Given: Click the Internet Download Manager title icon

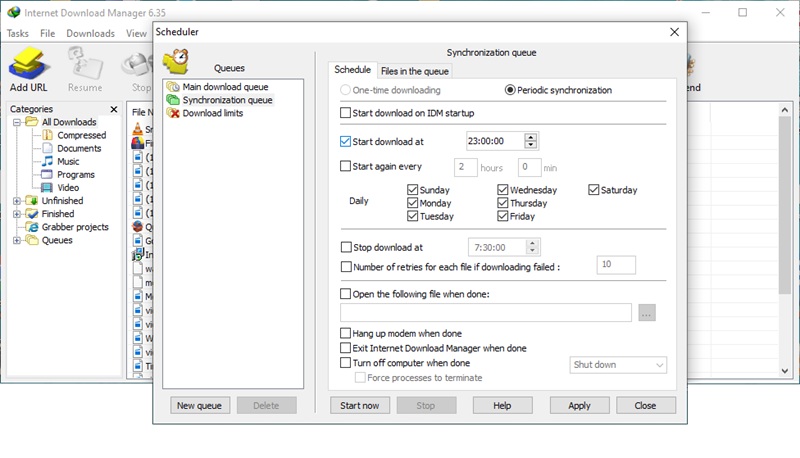Looking at the screenshot, I should [14, 12].
